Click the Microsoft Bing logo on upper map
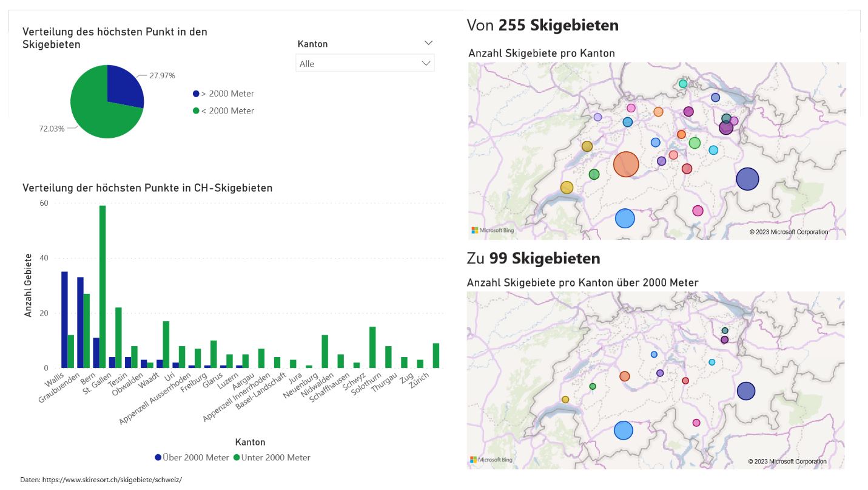 pos(492,231)
